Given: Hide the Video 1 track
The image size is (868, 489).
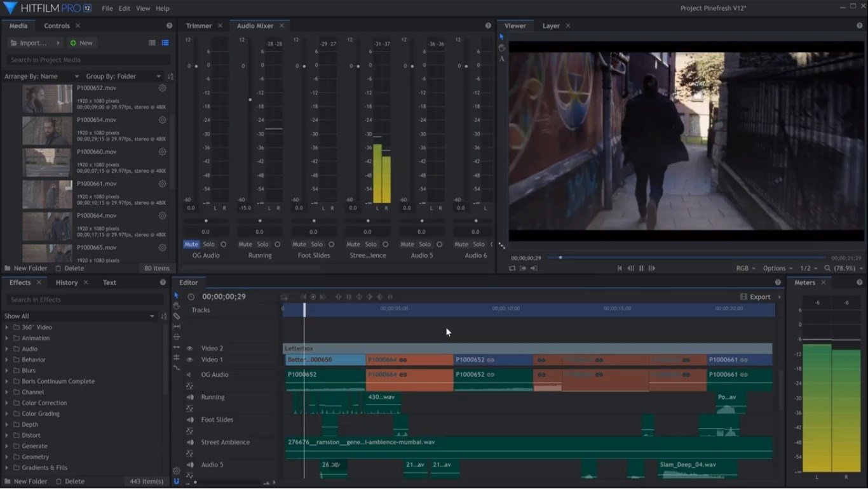Looking at the screenshot, I should pos(189,360).
